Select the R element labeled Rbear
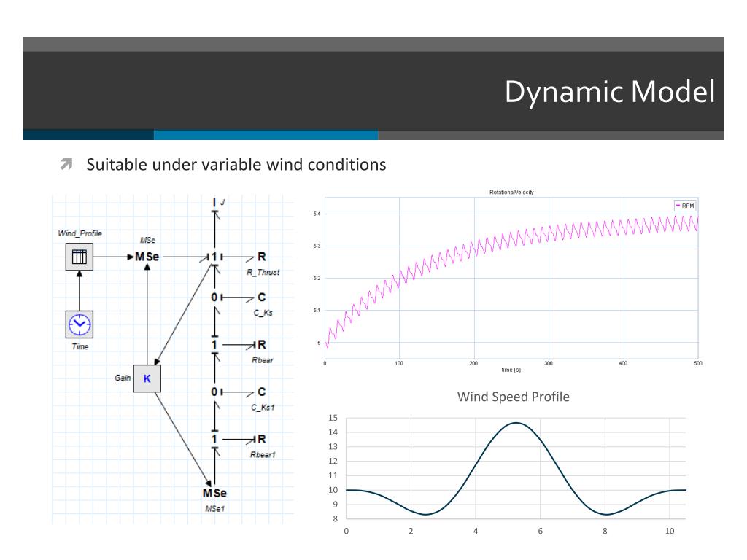This screenshot has width=747, height=560. click(262, 344)
